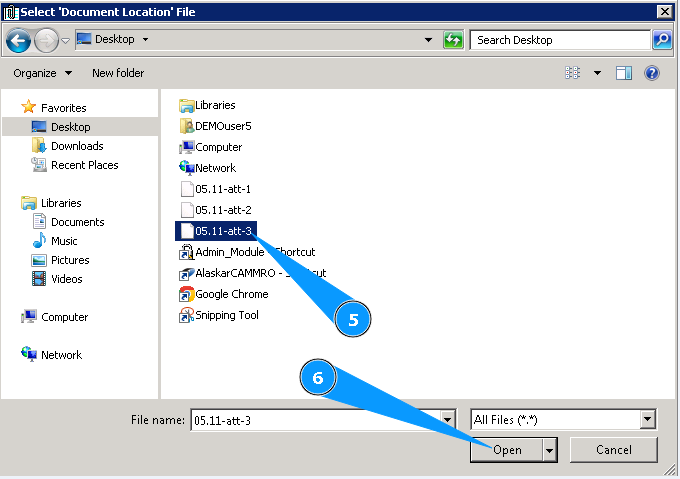680x479 pixels.
Task: Open the Organize menu
Action: click(x=42, y=73)
